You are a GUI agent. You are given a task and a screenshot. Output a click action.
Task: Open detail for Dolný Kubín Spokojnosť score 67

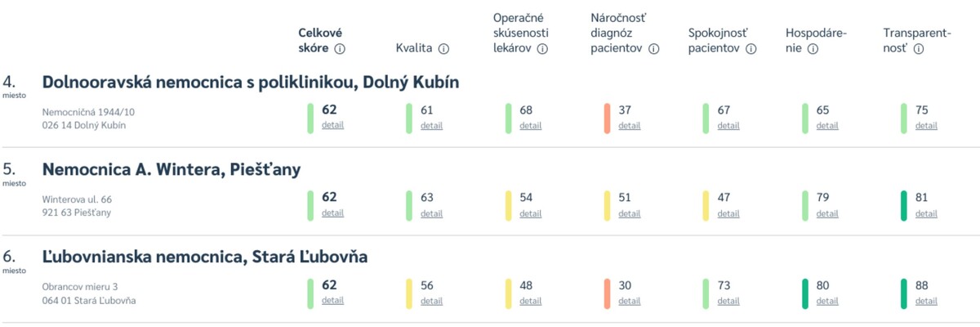(x=728, y=126)
